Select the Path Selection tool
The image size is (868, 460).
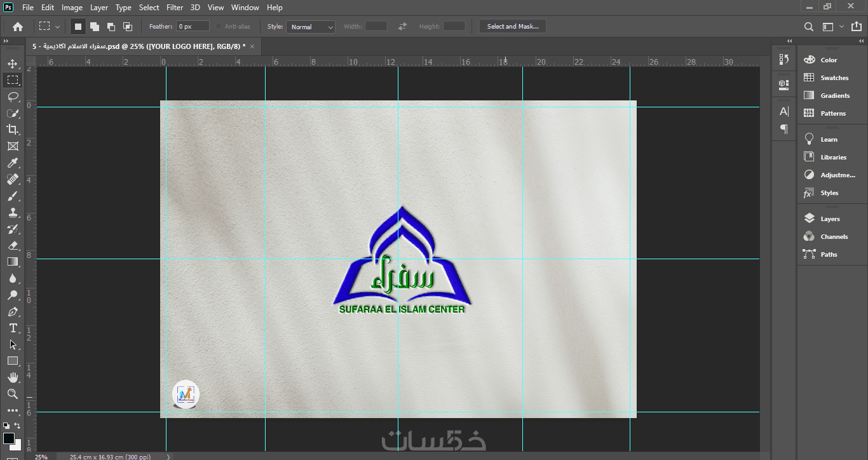coord(13,344)
